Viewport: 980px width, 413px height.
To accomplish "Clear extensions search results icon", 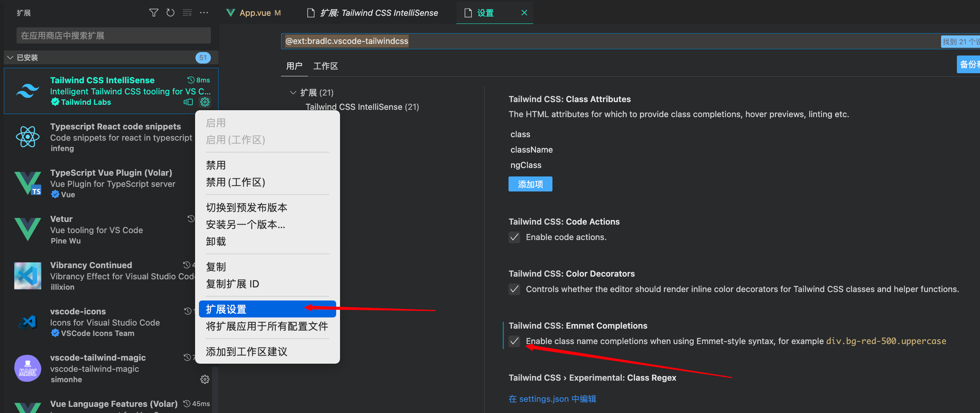I will pyautogui.click(x=187, y=13).
